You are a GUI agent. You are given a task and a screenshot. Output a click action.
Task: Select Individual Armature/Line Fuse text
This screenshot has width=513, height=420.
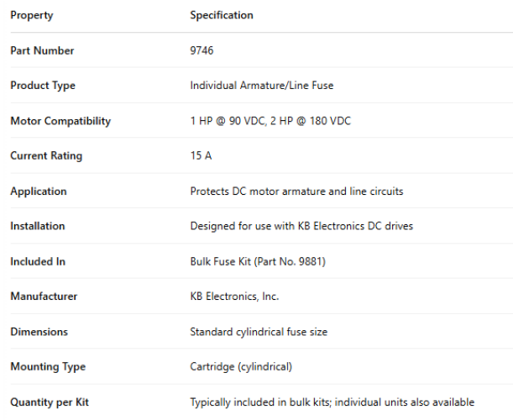261,86
